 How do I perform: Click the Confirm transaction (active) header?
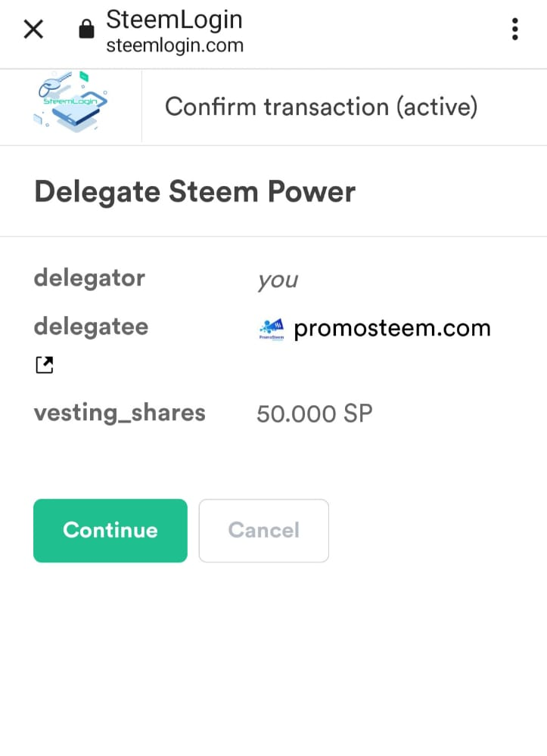pyautogui.click(x=321, y=107)
